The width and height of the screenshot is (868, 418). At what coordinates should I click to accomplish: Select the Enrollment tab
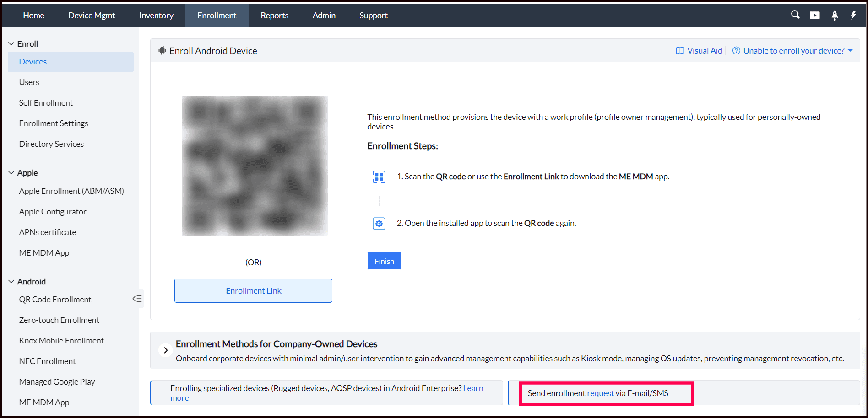217,16
